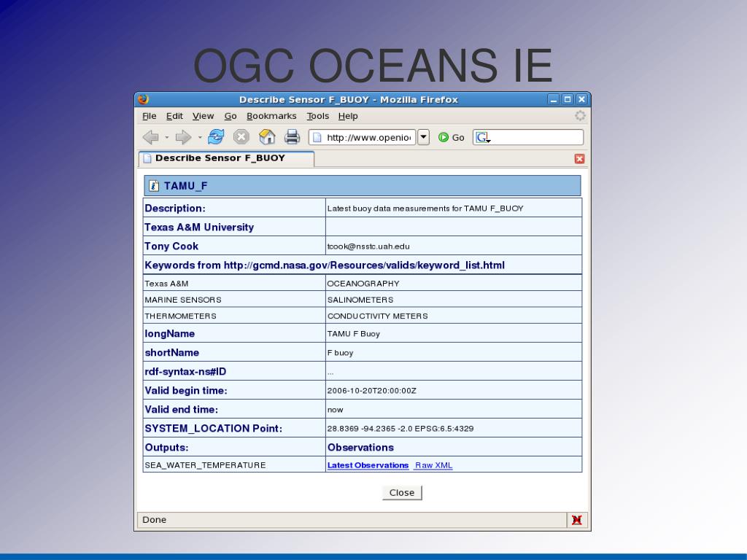
Task: Maximize the Firefox window
Action: click(x=568, y=99)
